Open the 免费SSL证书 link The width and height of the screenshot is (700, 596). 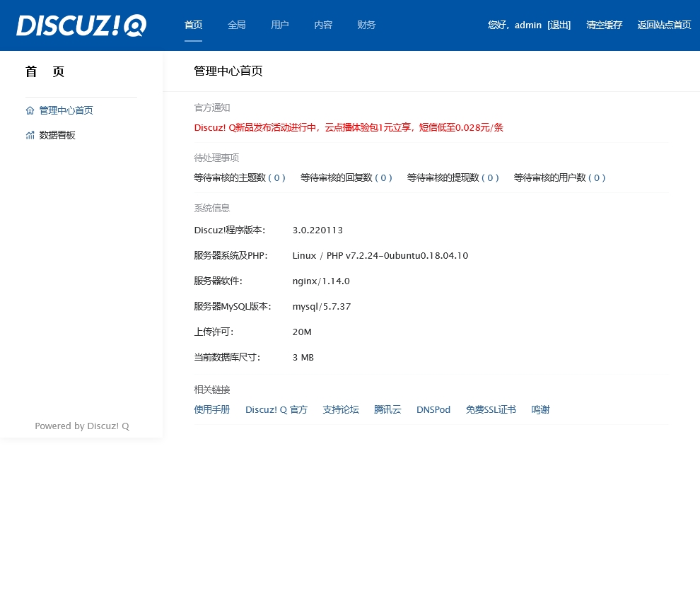[x=491, y=410]
